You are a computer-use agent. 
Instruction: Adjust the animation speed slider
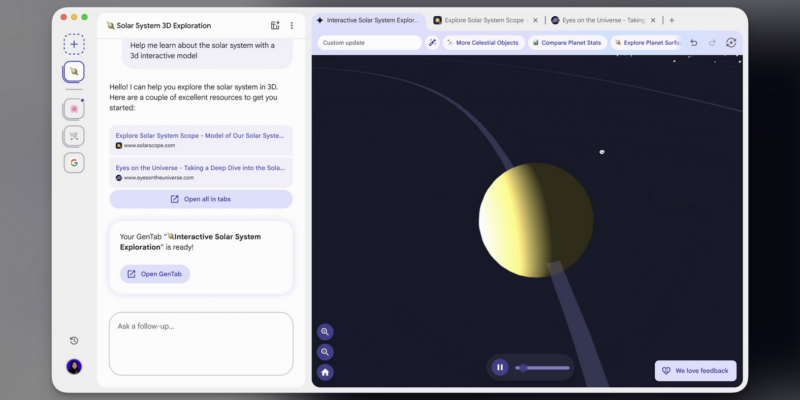click(543, 367)
